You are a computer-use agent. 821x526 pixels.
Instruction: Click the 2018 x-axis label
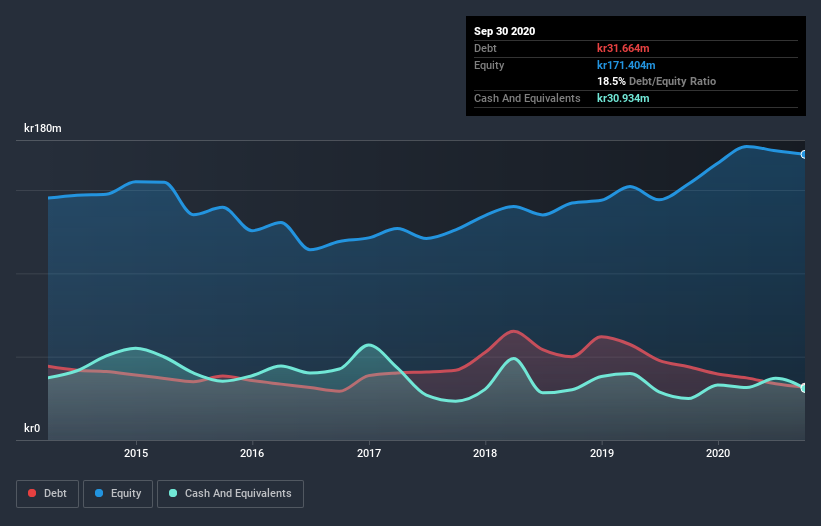[485, 453]
